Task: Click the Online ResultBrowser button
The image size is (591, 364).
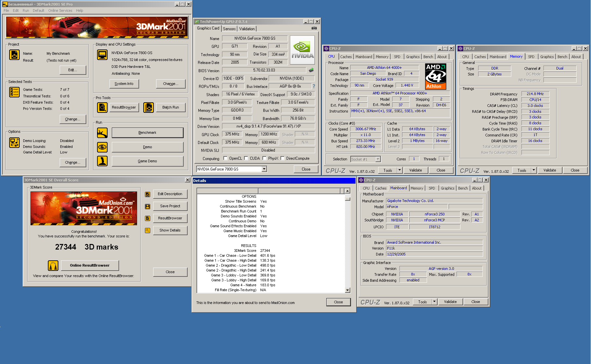Action: (90, 265)
